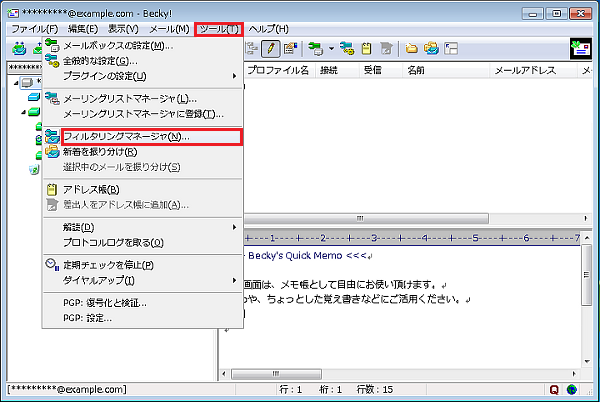Sort by 名前 column header
The width and height of the screenshot is (600, 402).
(x=446, y=70)
